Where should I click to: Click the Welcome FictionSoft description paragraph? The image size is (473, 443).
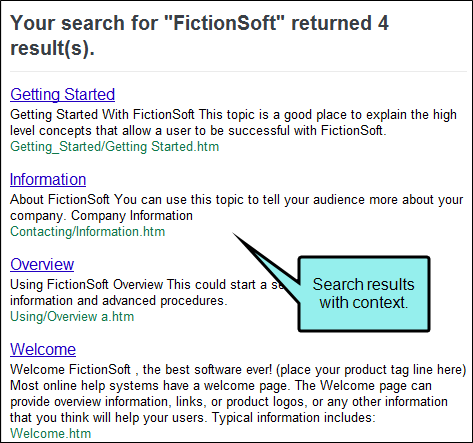pyautogui.click(x=238, y=393)
